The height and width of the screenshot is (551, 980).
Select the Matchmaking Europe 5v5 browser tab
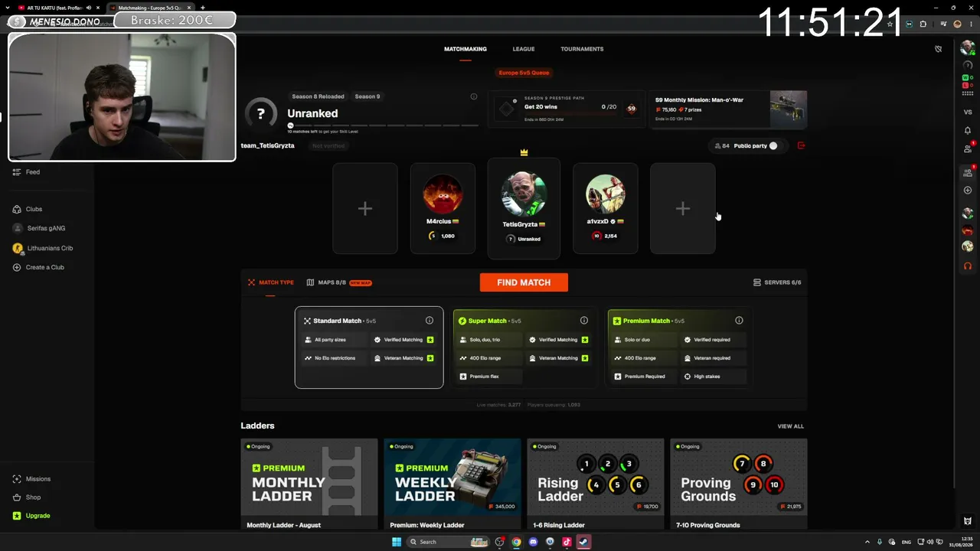(150, 8)
